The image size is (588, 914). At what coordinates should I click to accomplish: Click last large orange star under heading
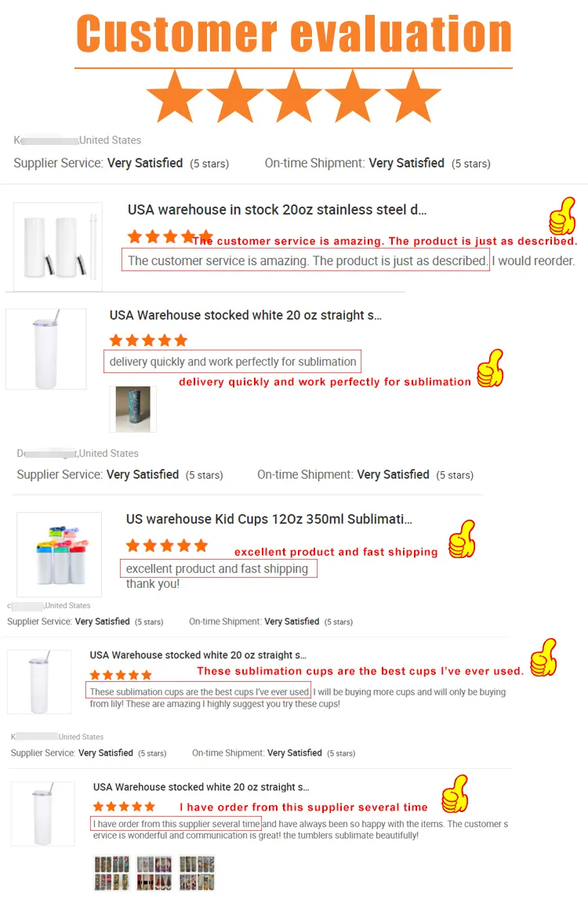pos(412,96)
